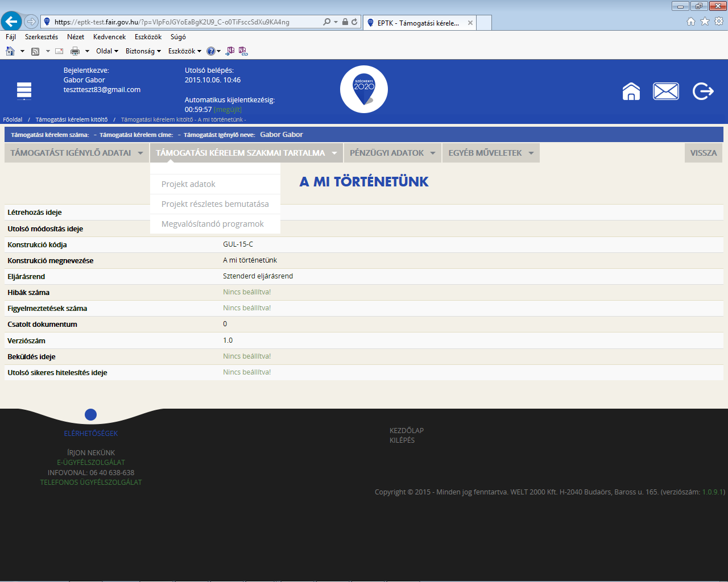Open IE favorites star icon
This screenshot has height=582, width=728.
click(x=705, y=22)
